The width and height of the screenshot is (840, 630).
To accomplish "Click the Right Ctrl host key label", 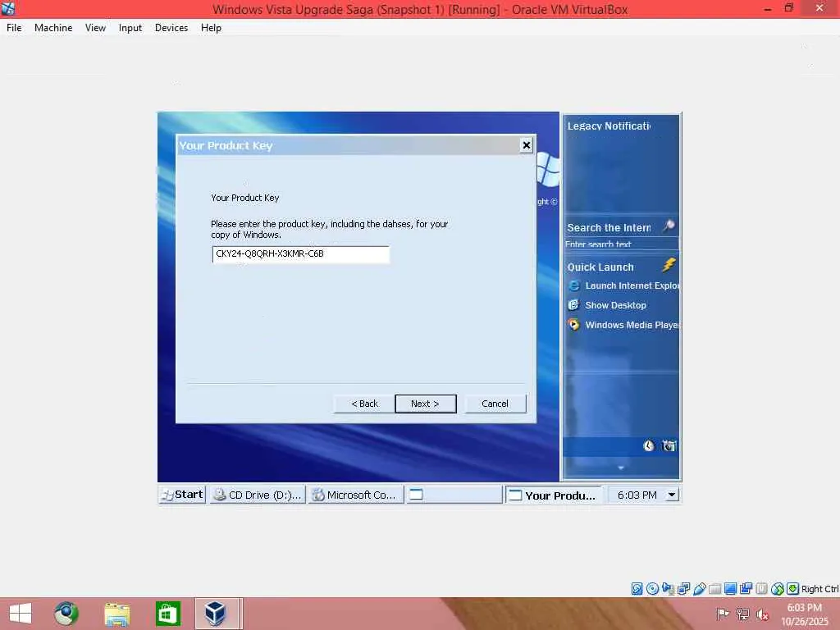I will (819, 589).
